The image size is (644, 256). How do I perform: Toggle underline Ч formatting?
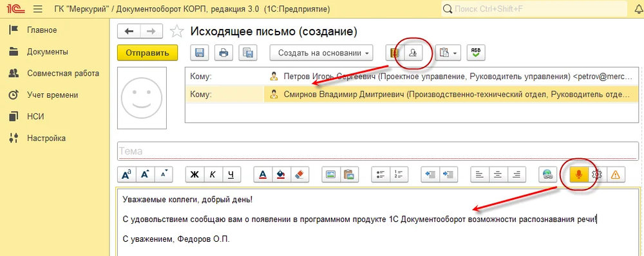point(231,174)
